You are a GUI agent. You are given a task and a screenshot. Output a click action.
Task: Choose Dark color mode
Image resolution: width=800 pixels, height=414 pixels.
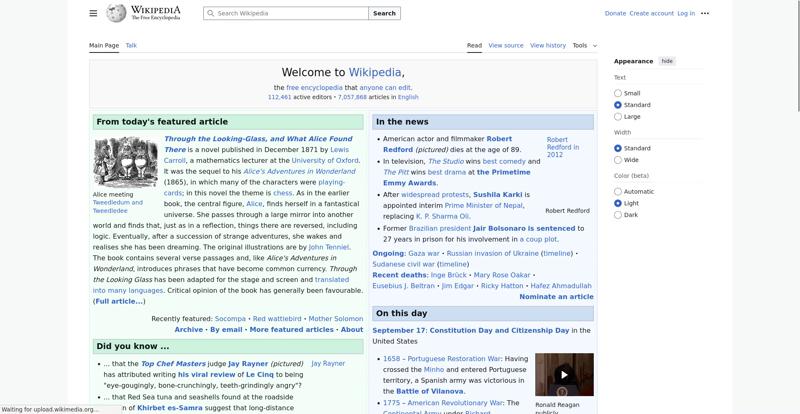pyautogui.click(x=618, y=215)
